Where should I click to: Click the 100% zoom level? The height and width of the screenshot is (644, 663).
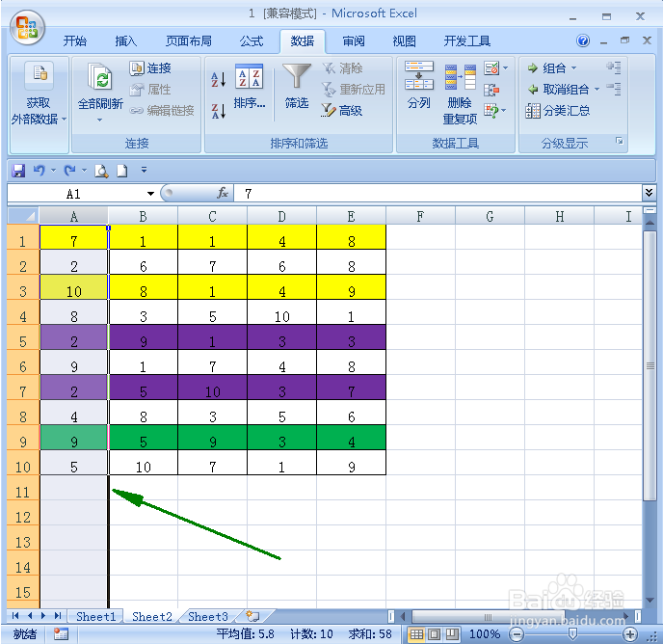click(x=484, y=633)
